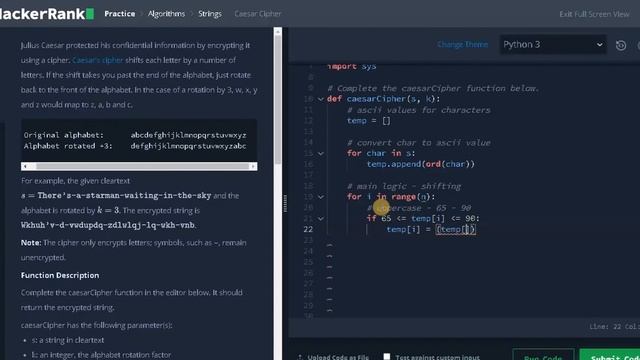Click line number 22 in the gutter
Screen dimensions: 640x360
pyautogui.click(x=308, y=229)
